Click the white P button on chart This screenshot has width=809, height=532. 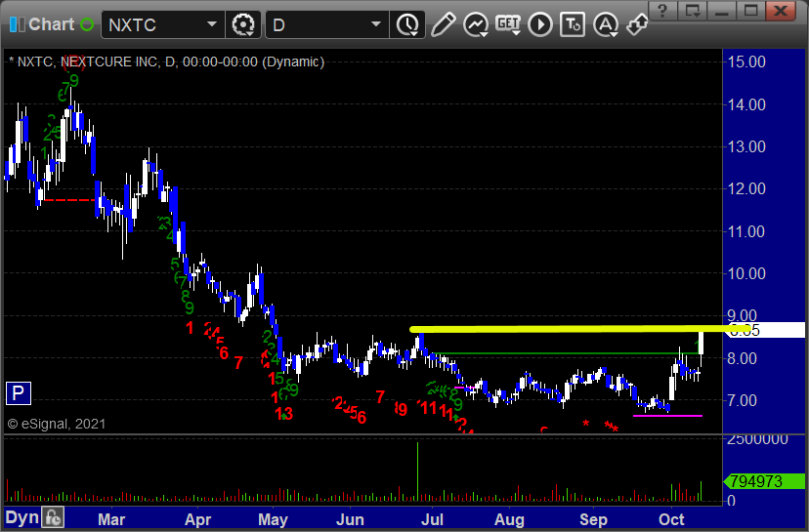point(18,393)
